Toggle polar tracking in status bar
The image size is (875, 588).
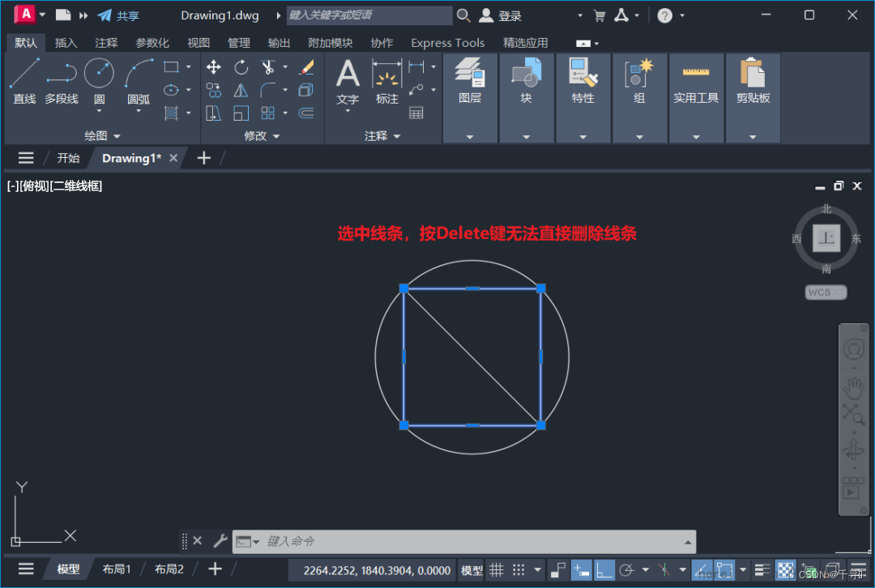point(627,570)
